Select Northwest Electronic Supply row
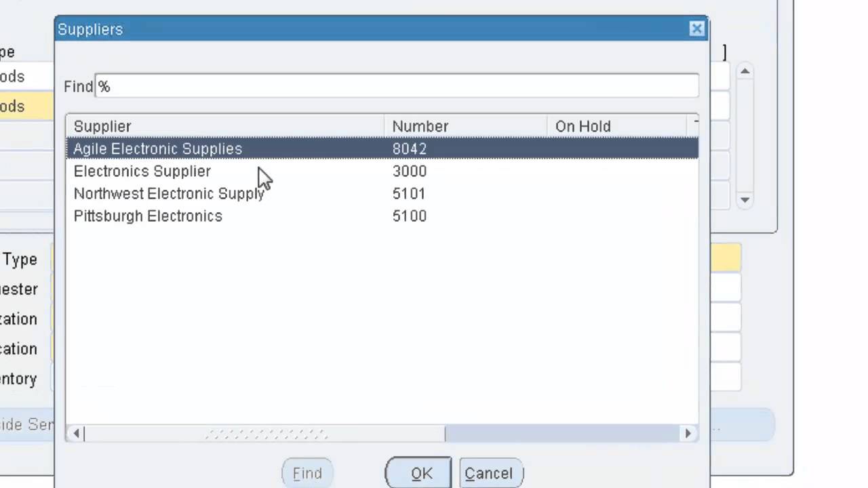This screenshot has width=868, height=488. tap(382, 193)
